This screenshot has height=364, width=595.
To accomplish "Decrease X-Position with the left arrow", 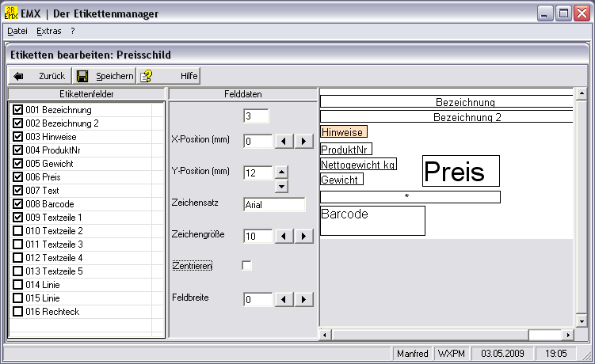I will pyautogui.click(x=284, y=142).
